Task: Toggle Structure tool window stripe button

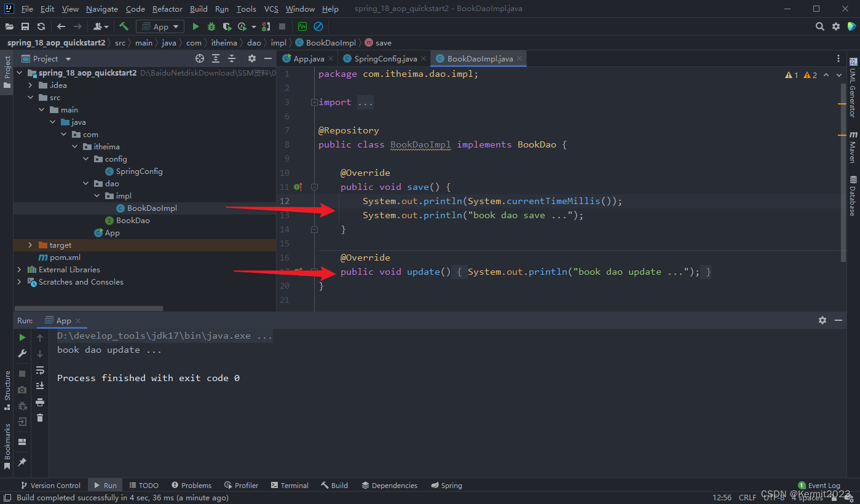Action: (x=7, y=391)
